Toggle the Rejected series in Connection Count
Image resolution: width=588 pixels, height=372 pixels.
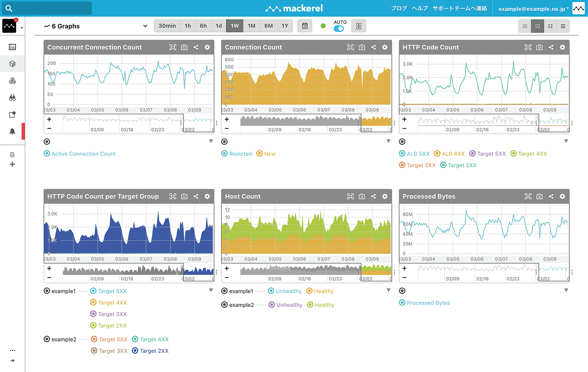pos(237,154)
